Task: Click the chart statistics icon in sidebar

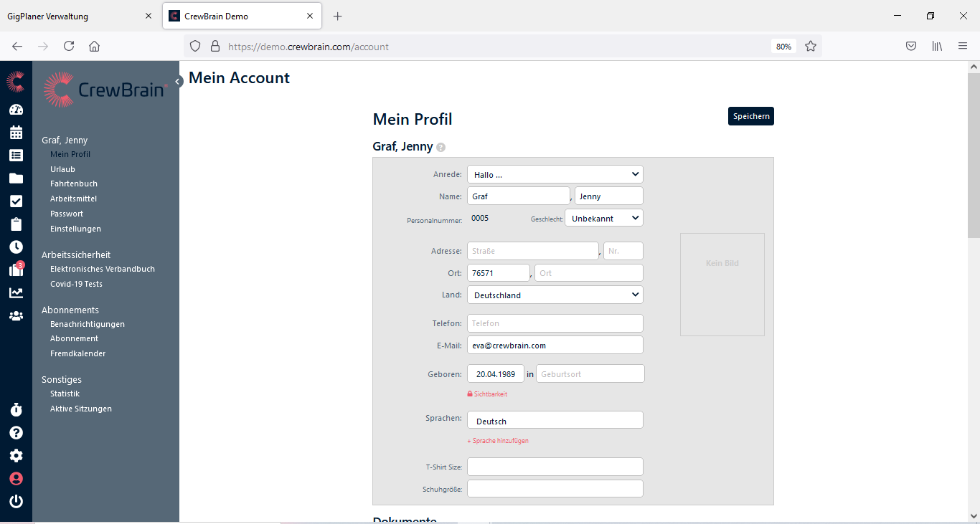Action: tap(16, 292)
